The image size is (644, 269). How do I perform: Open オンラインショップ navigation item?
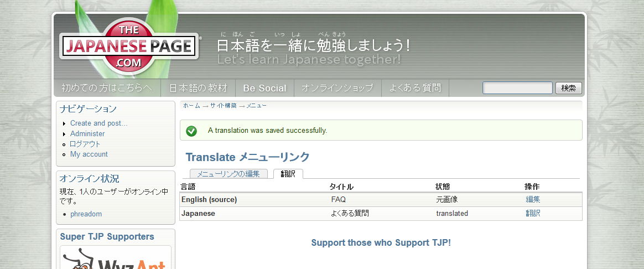pyautogui.click(x=337, y=88)
